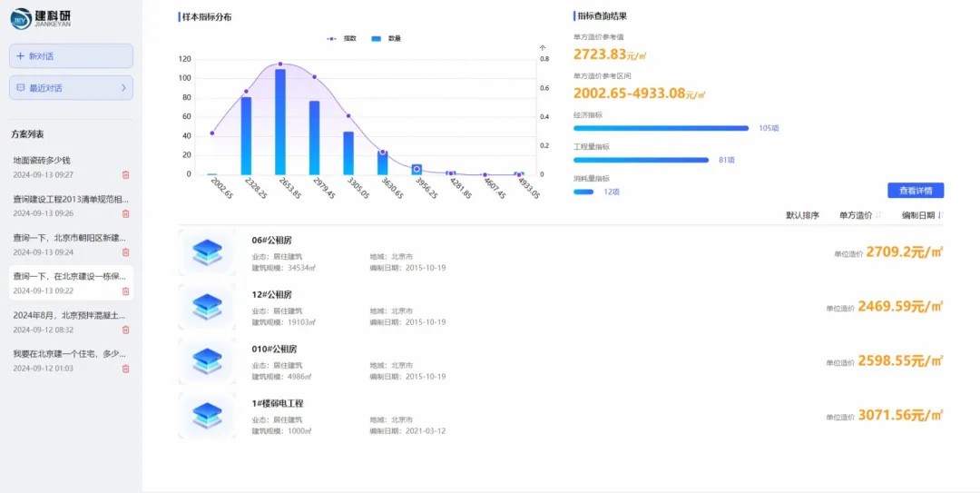Click the chart bar at 3630.65

coord(383,163)
